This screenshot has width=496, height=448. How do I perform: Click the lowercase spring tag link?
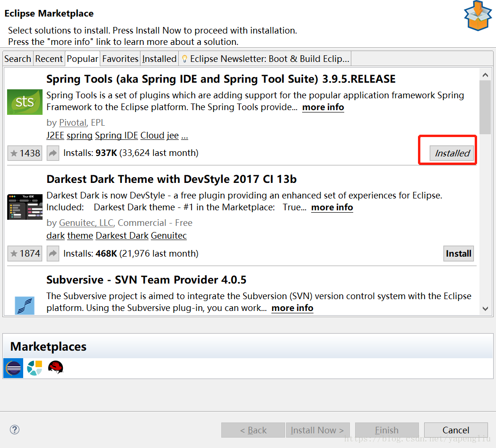click(x=79, y=136)
